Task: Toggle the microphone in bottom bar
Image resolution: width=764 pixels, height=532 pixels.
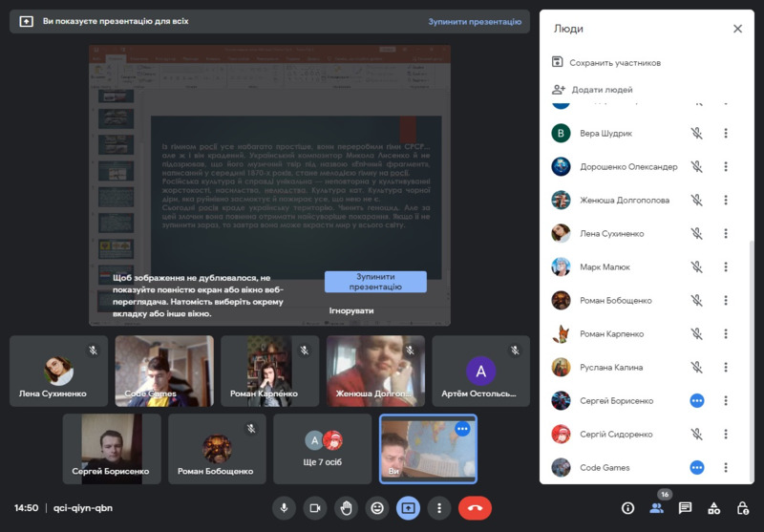Action: pyautogui.click(x=284, y=508)
